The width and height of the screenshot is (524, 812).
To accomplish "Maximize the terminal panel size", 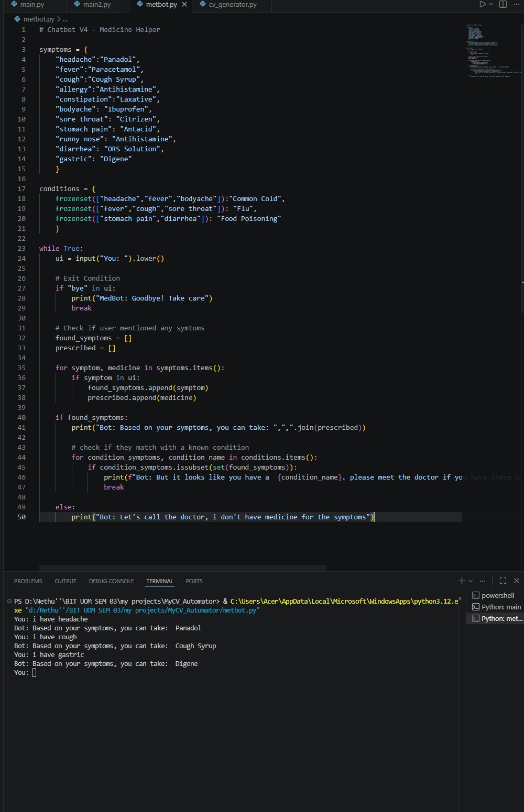I will (503, 581).
